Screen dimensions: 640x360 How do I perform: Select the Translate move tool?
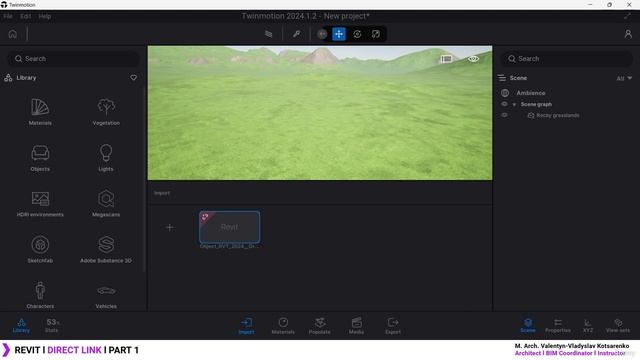[339, 34]
